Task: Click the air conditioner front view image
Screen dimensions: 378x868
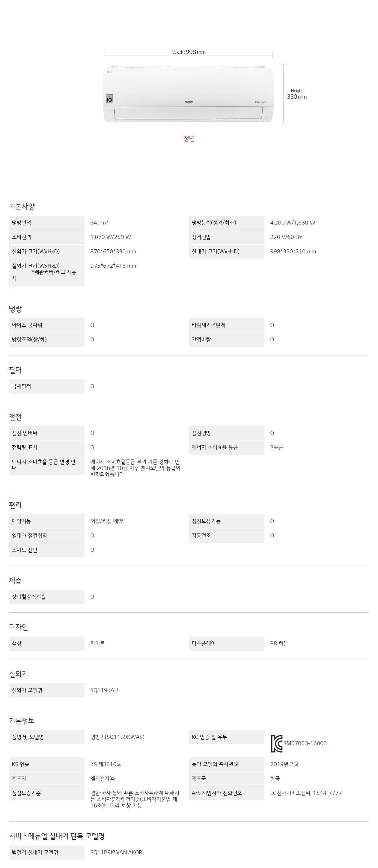Action: pos(189,94)
